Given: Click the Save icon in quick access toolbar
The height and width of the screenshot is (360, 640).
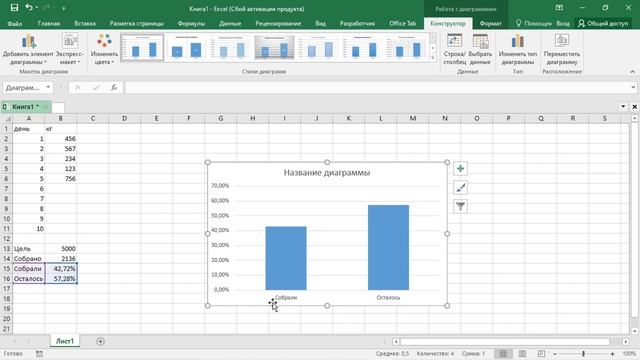Looking at the screenshot, I should point(14,8).
